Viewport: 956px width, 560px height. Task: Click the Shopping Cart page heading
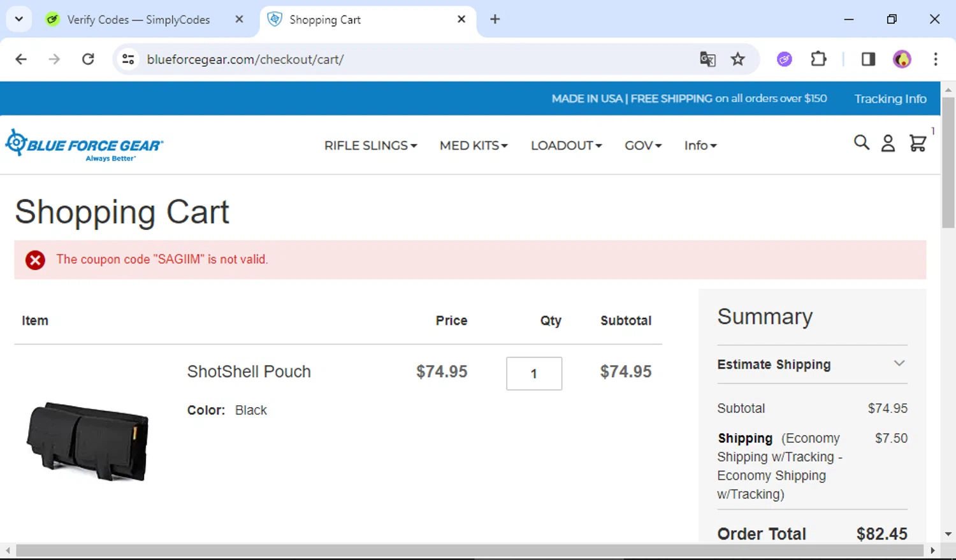pyautogui.click(x=122, y=212)
